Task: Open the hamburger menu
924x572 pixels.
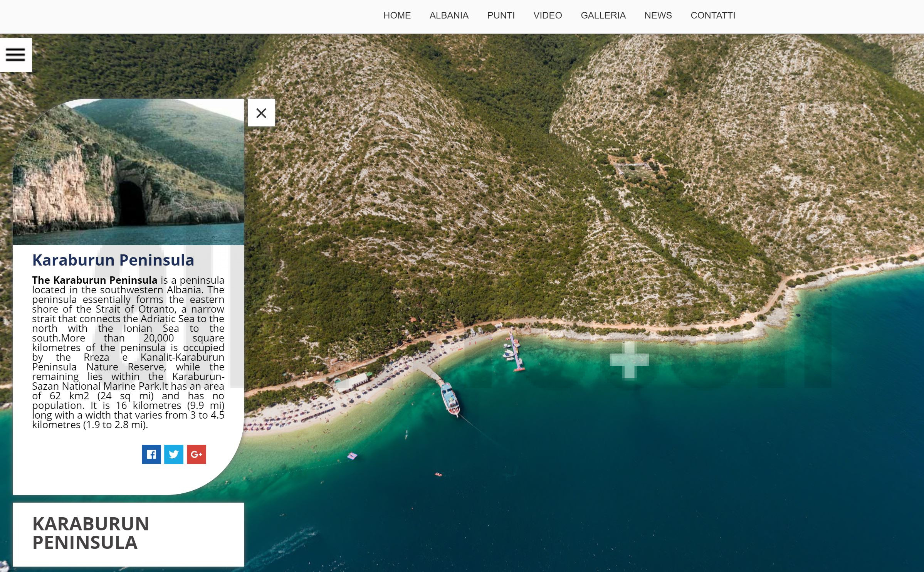Action: coord(15,55)
